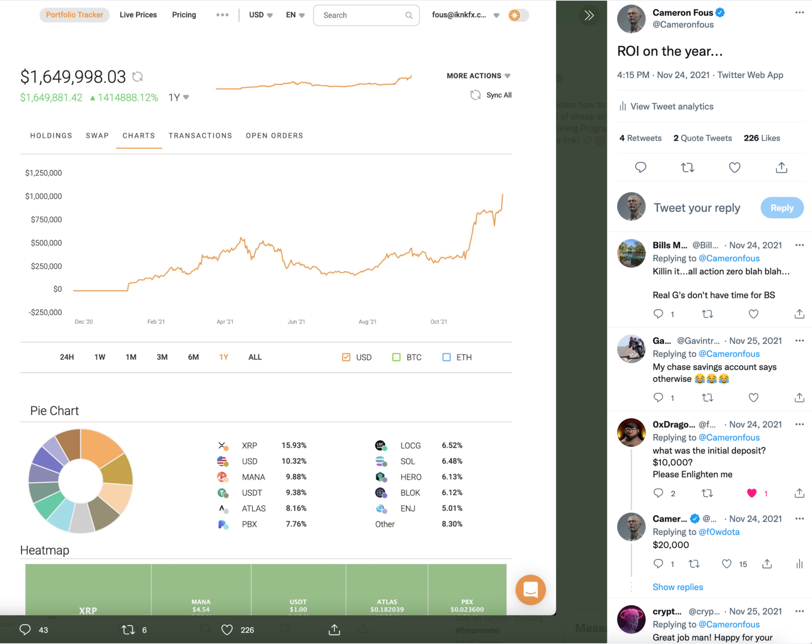Expand the MORE ACTIONS dropdown
The height and width of the screenshot is (644, 812).
(x=478, y=76)
